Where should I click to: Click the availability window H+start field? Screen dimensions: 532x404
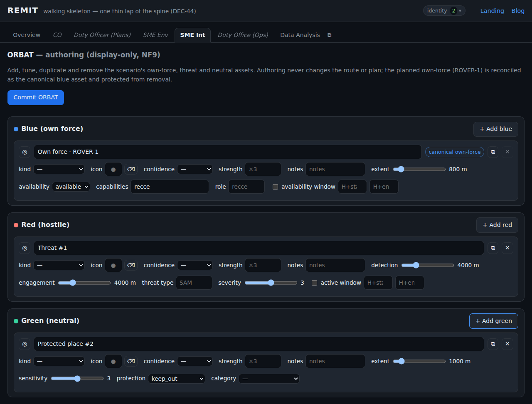point(352,187)
